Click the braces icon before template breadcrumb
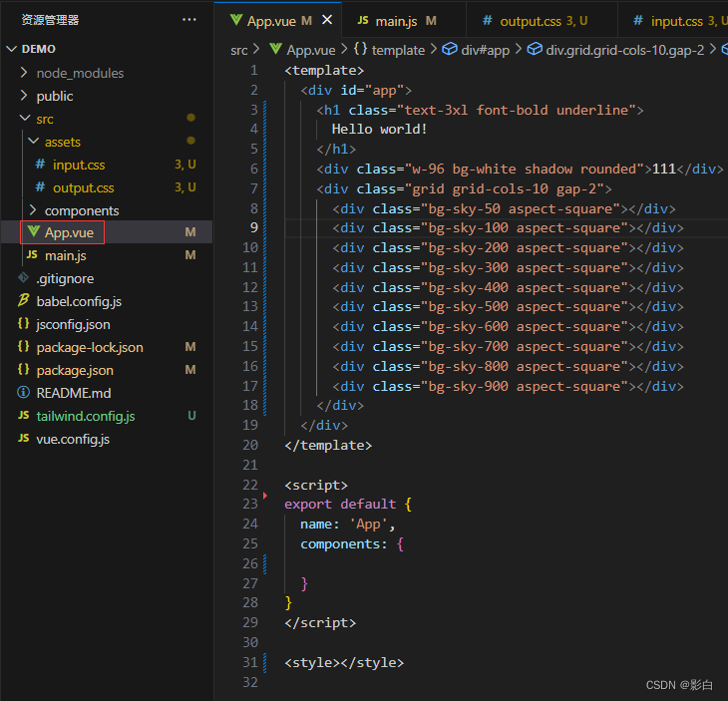Image resolution: width=728 pixels, height=701 pixels. tap(360, 49)
